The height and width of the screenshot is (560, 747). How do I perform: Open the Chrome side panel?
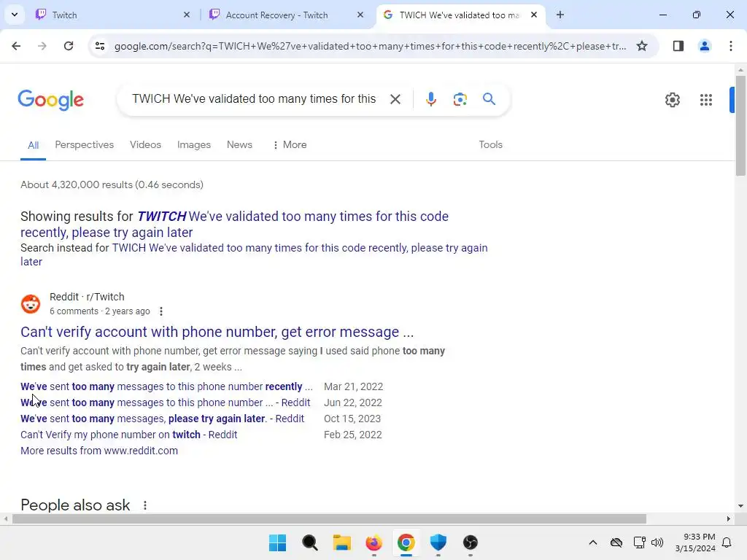678,46
